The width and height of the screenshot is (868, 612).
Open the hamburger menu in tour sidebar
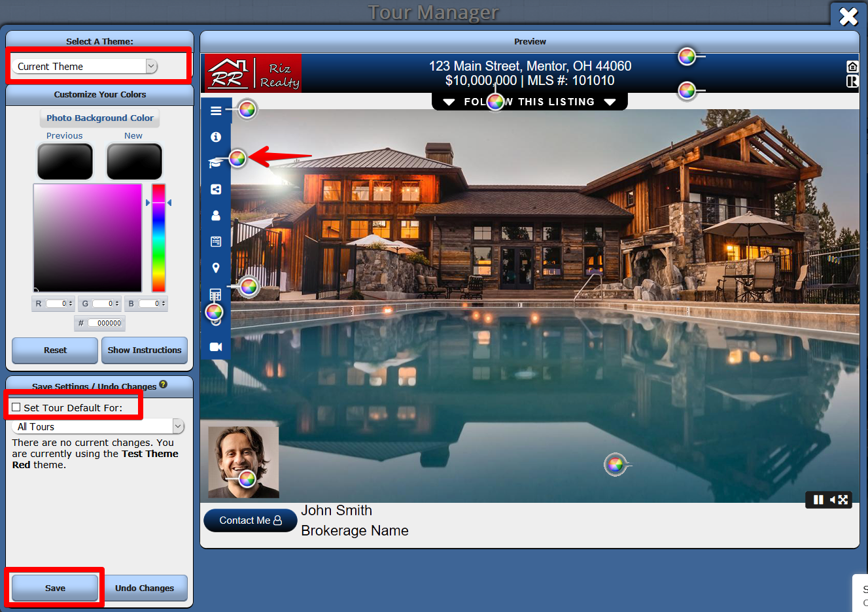(x=215, y=111)
